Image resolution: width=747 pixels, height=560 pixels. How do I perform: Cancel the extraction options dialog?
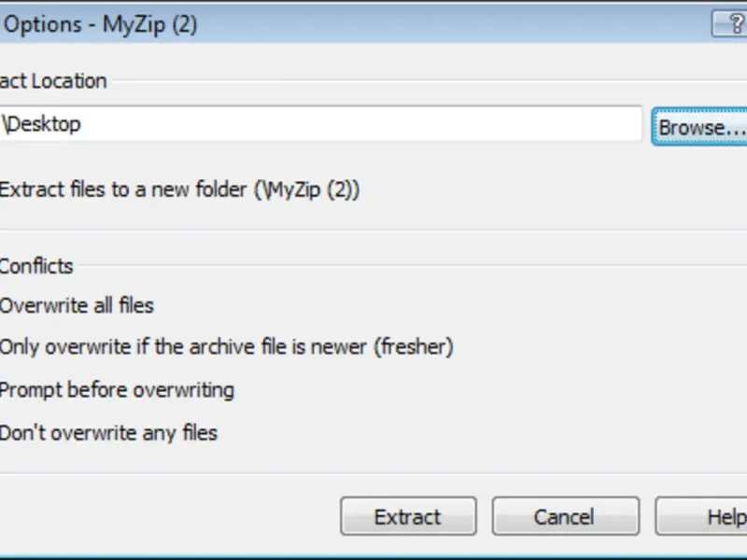(565, 516)
